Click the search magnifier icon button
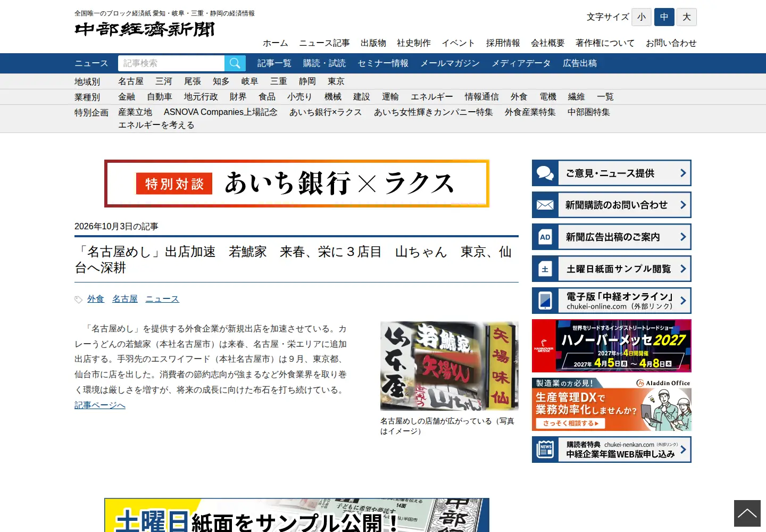 [235, 63]
